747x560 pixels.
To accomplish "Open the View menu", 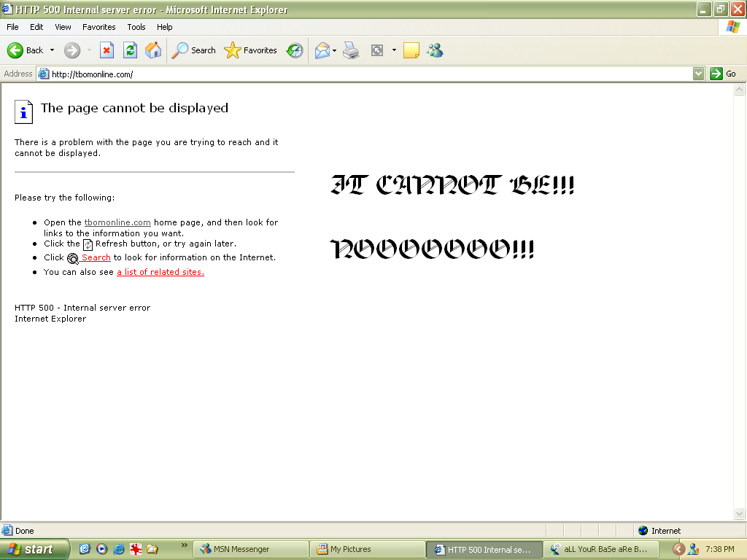I will pos(63,27).
